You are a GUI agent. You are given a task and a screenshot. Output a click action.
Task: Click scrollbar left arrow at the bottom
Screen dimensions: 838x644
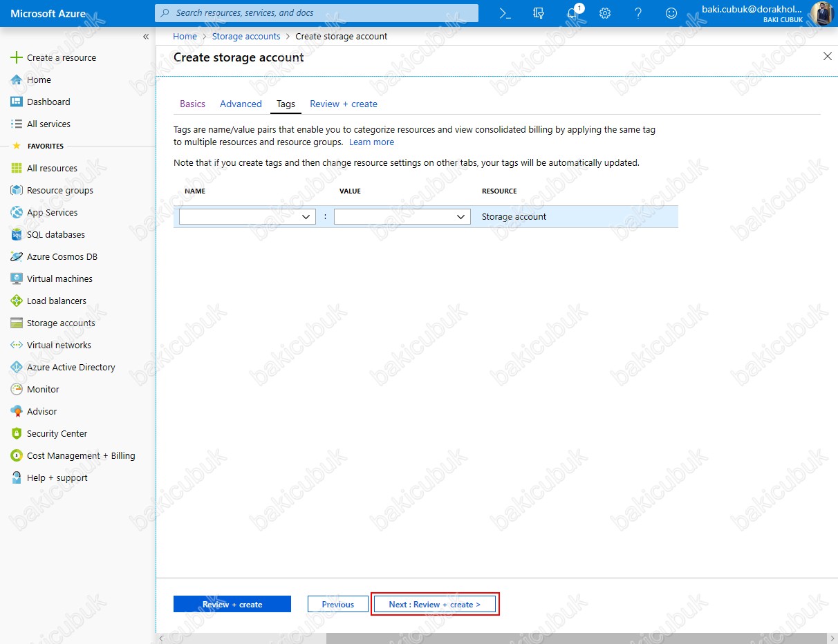click(162, 639)
